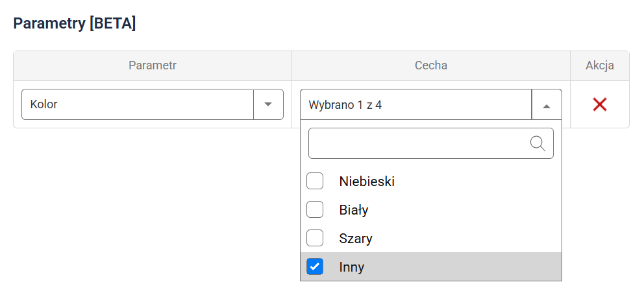Click the Parametry [BETA] heading

click(x=75, y=24)
